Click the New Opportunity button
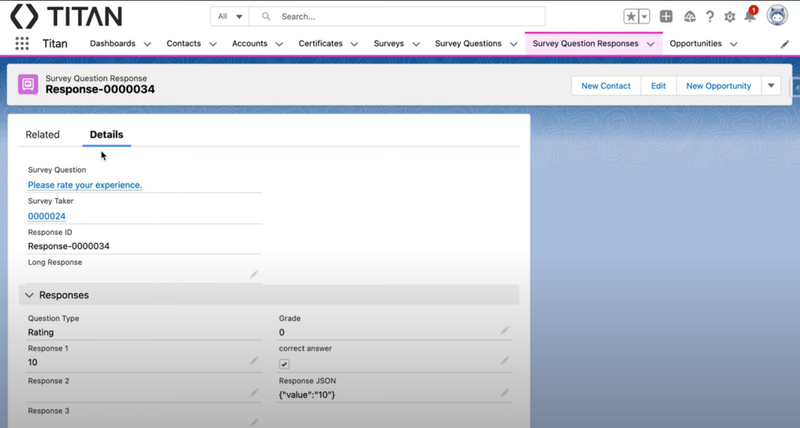Screen dimensions: 800x428 coord(718,86)
